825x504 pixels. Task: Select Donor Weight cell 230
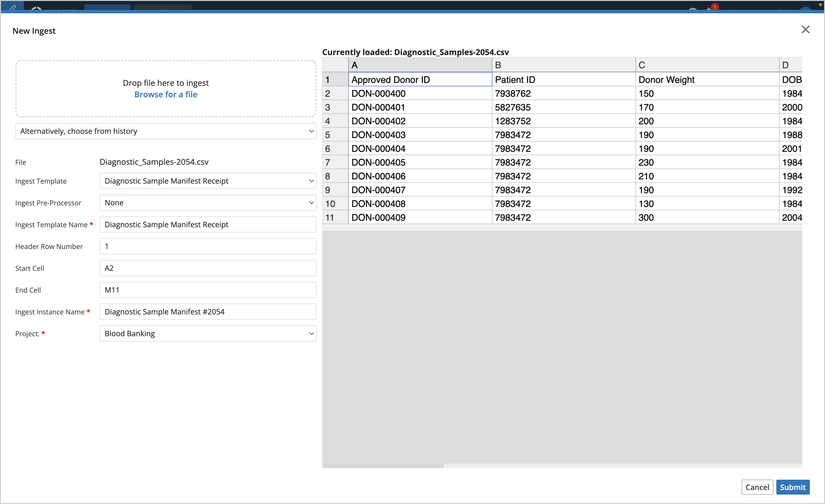click(707, 162)
